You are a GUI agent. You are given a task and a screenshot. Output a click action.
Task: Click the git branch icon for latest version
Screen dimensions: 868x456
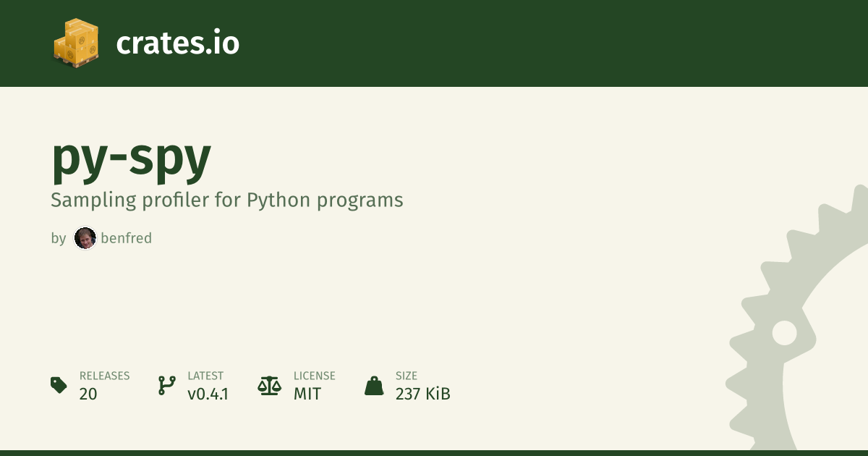(x=167, y=385)
